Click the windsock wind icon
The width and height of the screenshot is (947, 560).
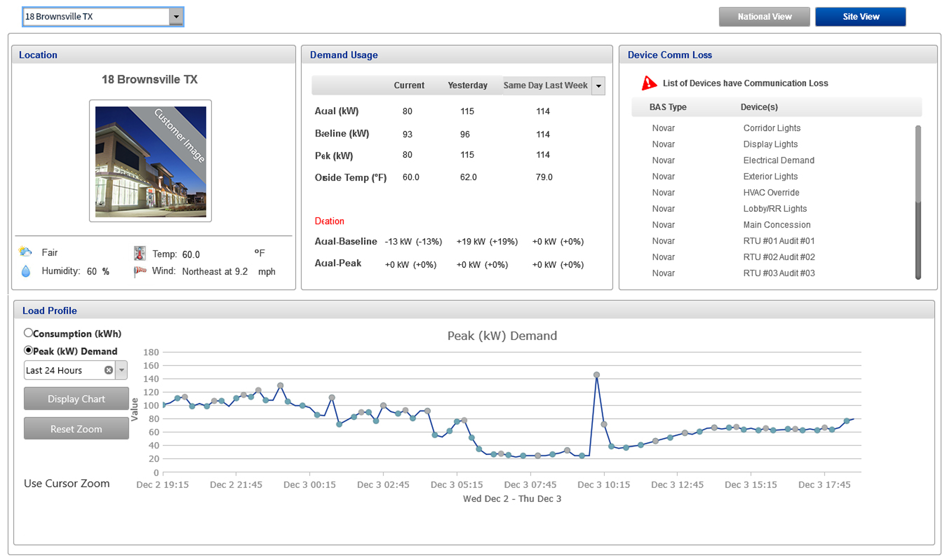pos(140,271)
